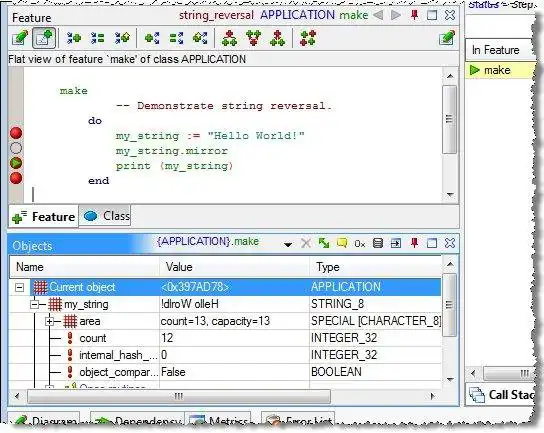Click the count=13, capacity=13 value
This screenshot has width=544, height=433.
tap(215, 321)
